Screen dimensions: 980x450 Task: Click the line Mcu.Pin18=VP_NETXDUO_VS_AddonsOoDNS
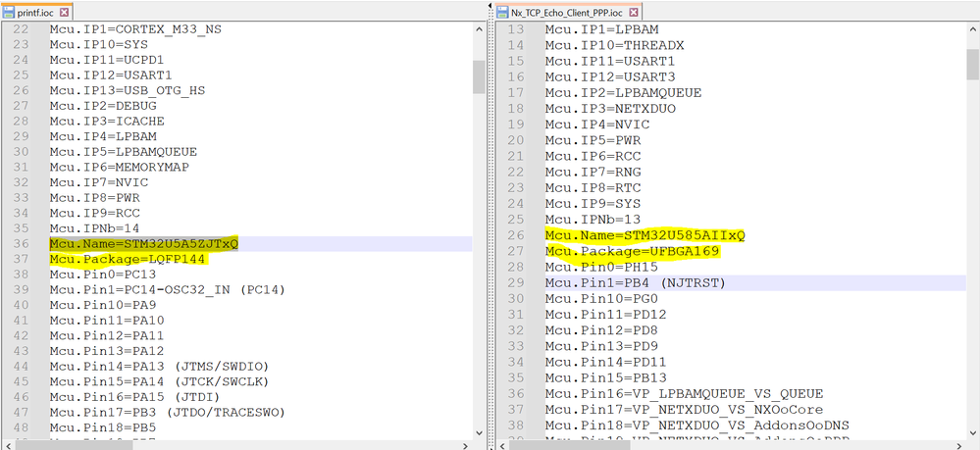(696, 425)
